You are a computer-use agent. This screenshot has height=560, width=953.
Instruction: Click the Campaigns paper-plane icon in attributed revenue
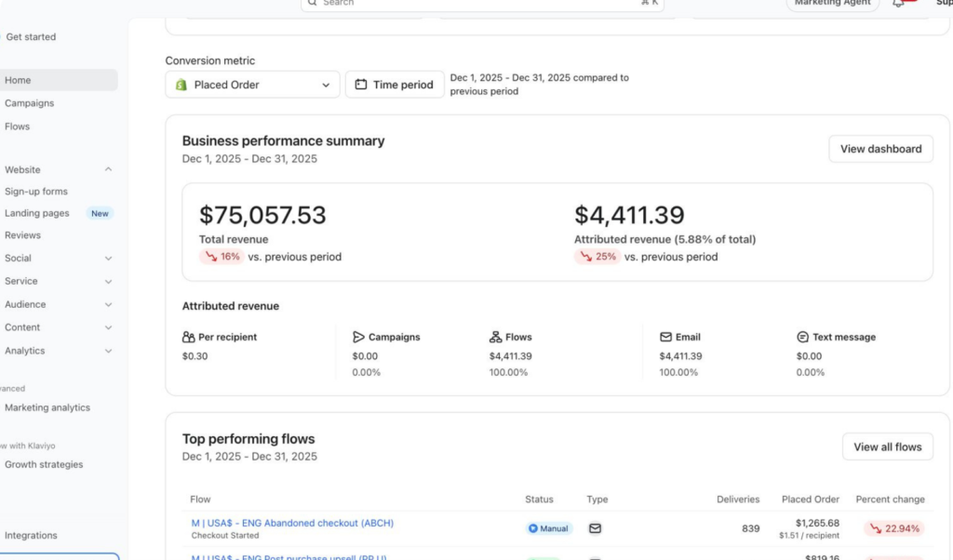(x=358, y=337)
